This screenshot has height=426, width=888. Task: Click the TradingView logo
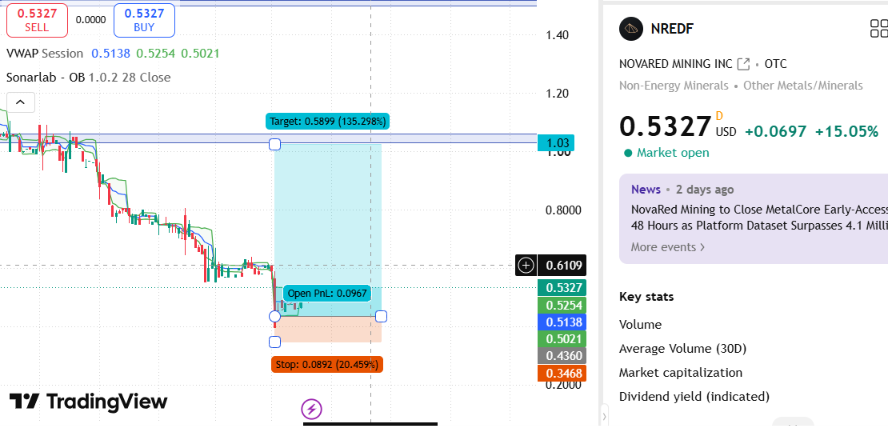[x=88, y=402]
